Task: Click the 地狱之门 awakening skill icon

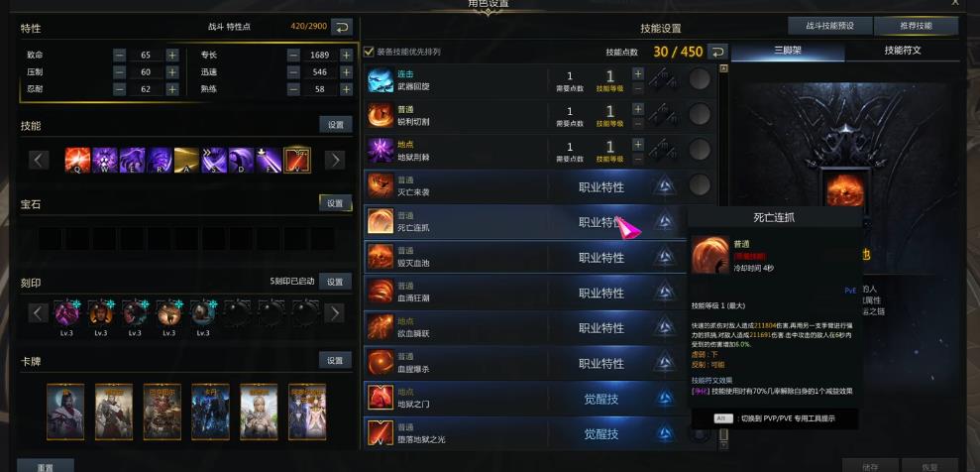Action: click(x=380, y=399)
